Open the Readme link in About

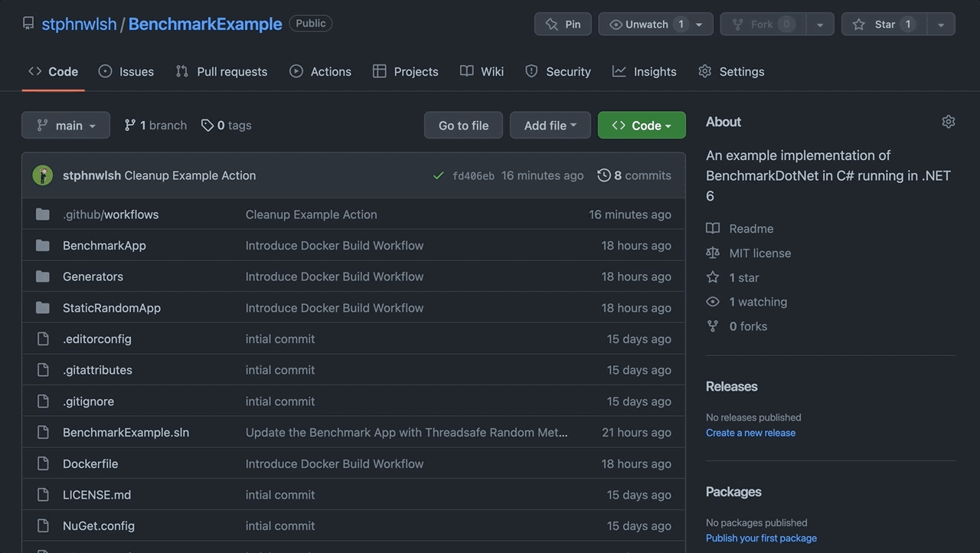pos(740,228)
